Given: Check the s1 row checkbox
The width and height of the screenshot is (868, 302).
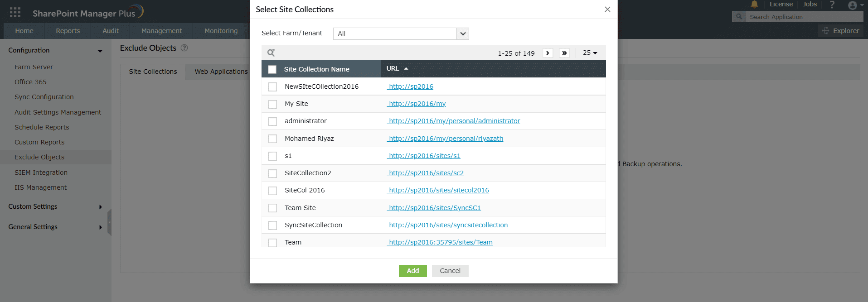Looking at the screenshot, I should click(272, 156).
